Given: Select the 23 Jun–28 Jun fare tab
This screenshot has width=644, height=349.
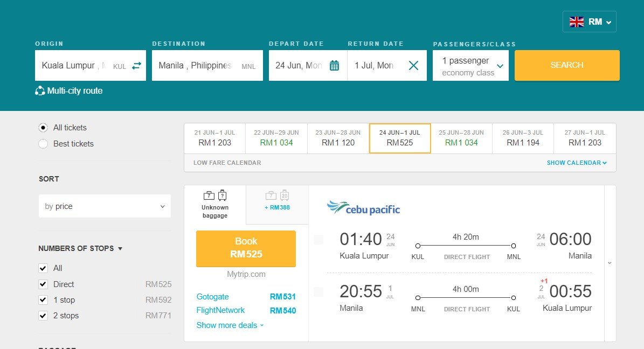Looking at the screenshot, I should point(338,138).
